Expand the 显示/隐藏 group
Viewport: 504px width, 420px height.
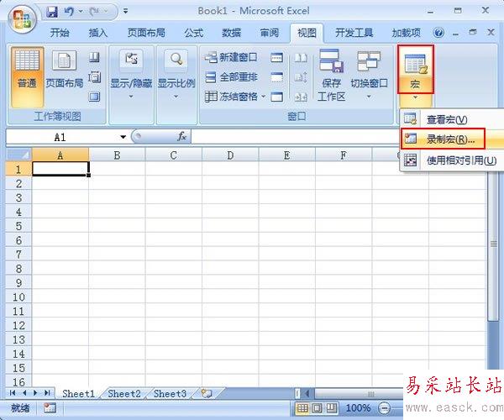[131, 75]
